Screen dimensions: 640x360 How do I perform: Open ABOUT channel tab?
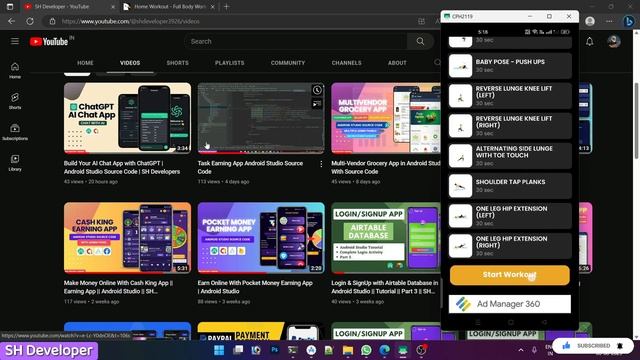(397, 63)
